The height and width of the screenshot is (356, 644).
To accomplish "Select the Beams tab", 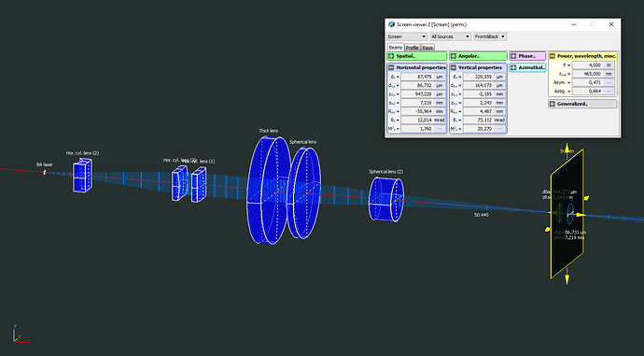I will (x=396, y=48).
